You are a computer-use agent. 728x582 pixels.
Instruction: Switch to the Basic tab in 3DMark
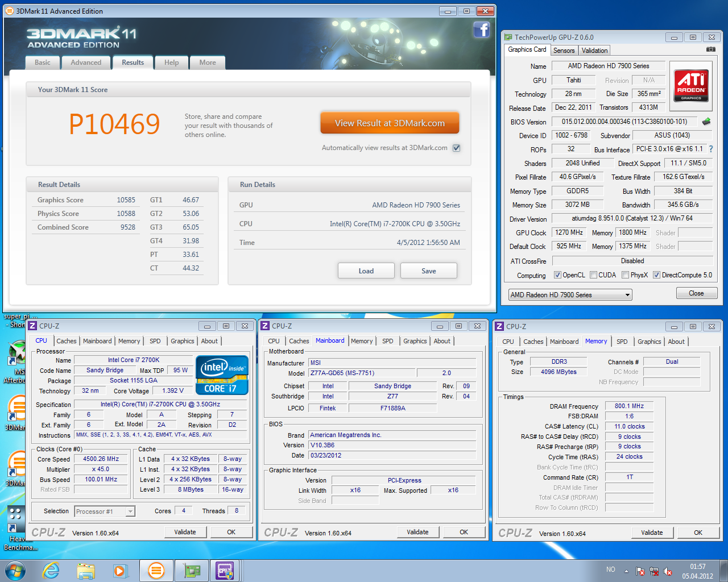43,63
